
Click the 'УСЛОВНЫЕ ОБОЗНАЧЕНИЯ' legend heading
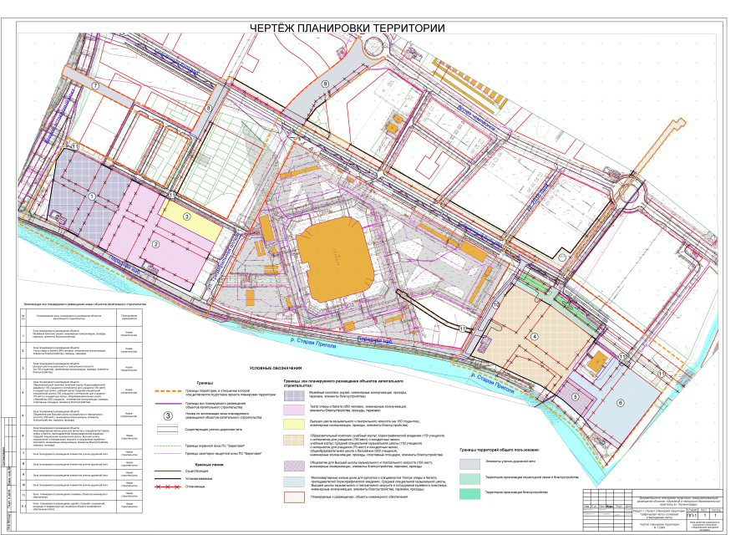(x=276, y=369)
